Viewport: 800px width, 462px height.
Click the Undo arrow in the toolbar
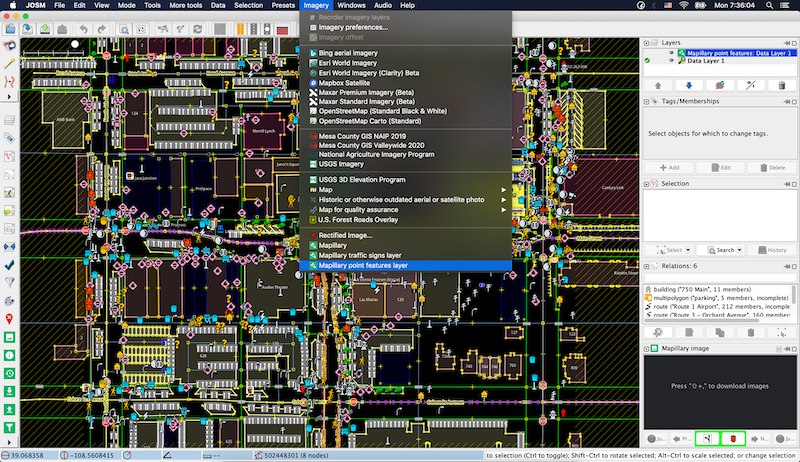[x=84, y=29]
